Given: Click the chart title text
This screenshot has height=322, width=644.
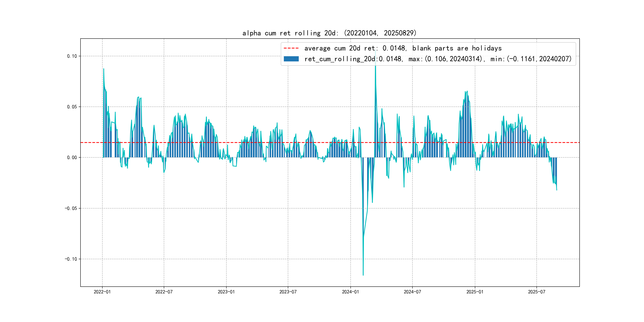Looking at the screenshot, I should pos(329,33).
